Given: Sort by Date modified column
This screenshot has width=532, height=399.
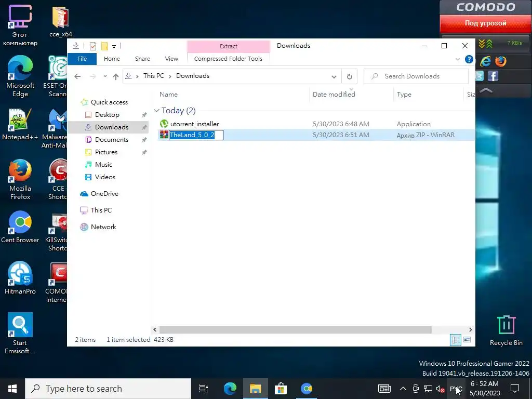Looking at the screenshot, I should pos(334,95).
